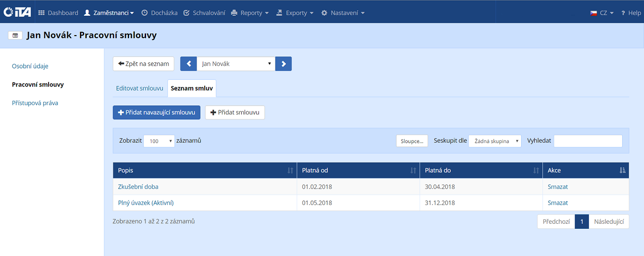Screen dimensions: 644x256
Task: Click the card icon beside Jan Novák title
Action: click(x=15, y=36)
